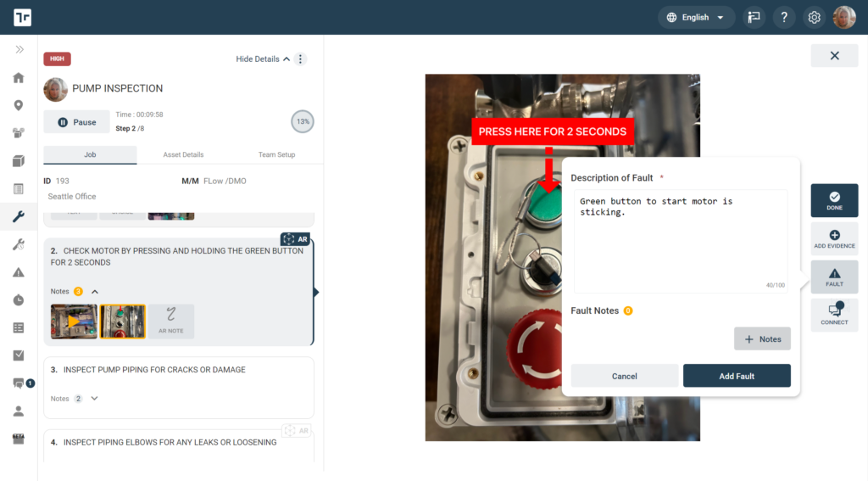Open the clock timer sidebar icon
The image size is (868, 481).
[x=19, y=299]
